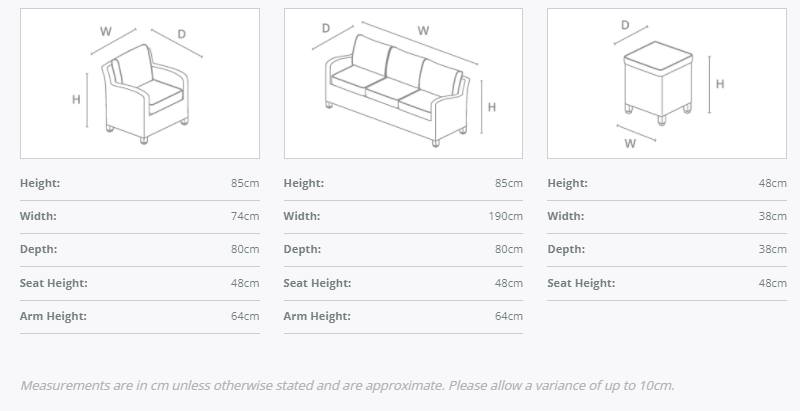Click the armchair Arm Height label
Viewport: 800px width, 411px height.
point(53,316)
